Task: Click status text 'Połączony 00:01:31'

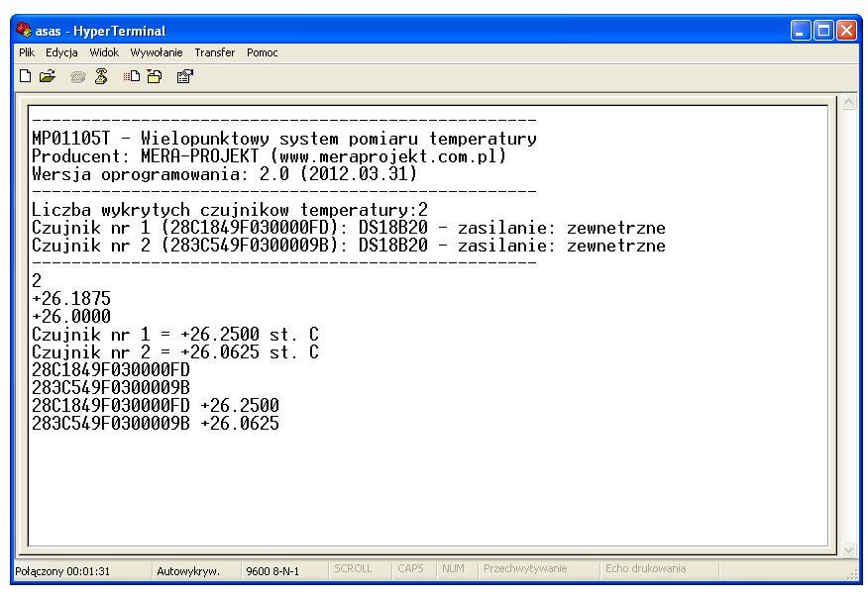Action: pos(62,571)
